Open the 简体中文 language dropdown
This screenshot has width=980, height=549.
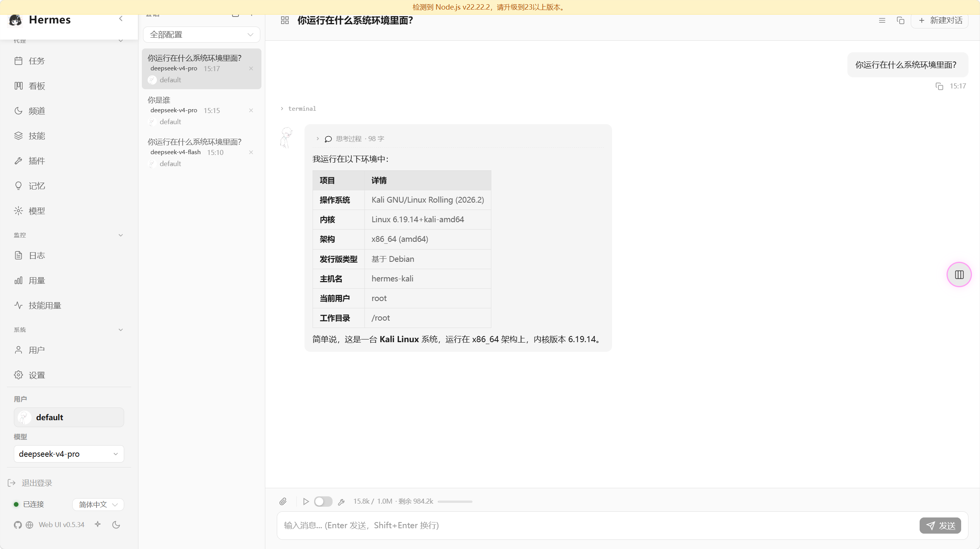[98, 504]
